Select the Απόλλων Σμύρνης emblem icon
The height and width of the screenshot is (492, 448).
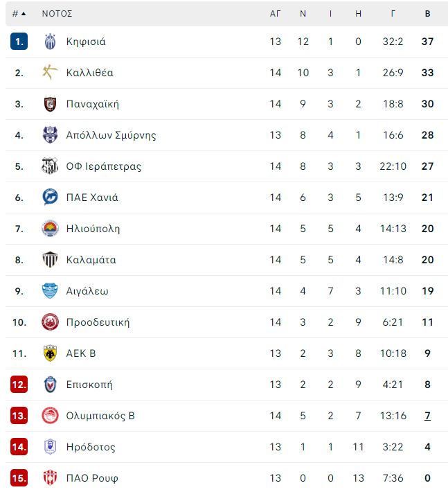coord(50,135)
